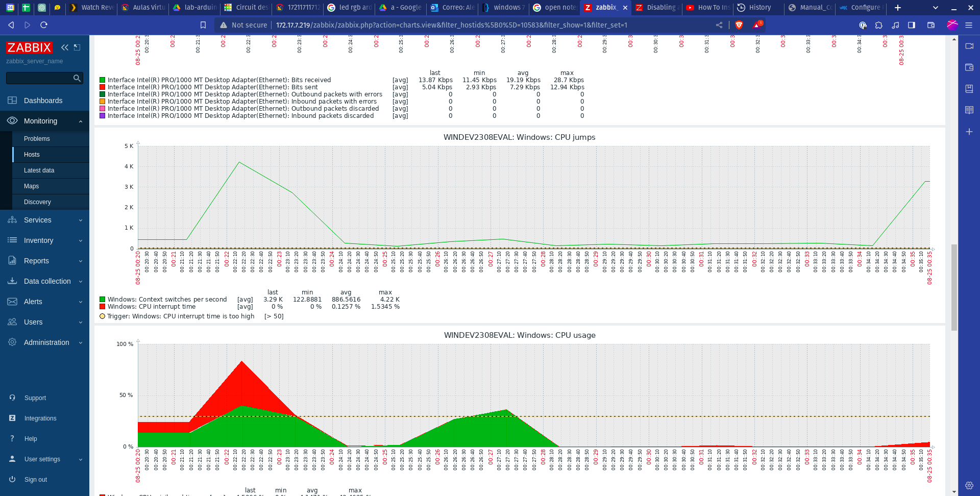Screen dimensions: 980x496
Task: Click the green Bits received legend swatch
Action: click(102, 80)
